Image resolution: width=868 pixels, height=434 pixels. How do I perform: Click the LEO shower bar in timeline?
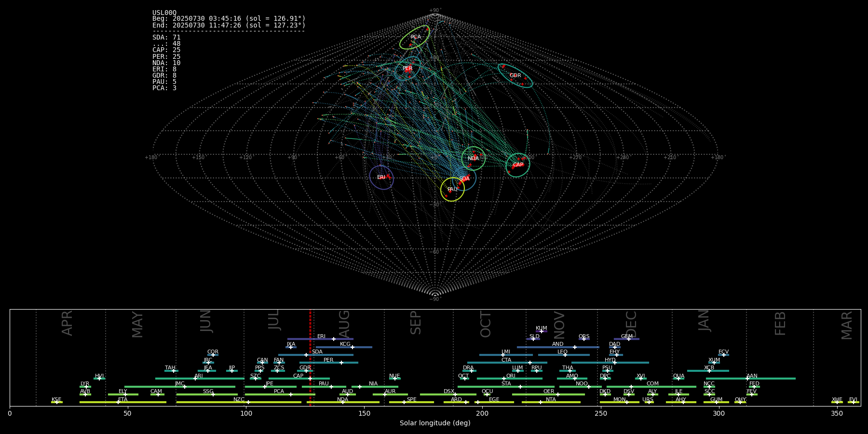coord(564,355)
